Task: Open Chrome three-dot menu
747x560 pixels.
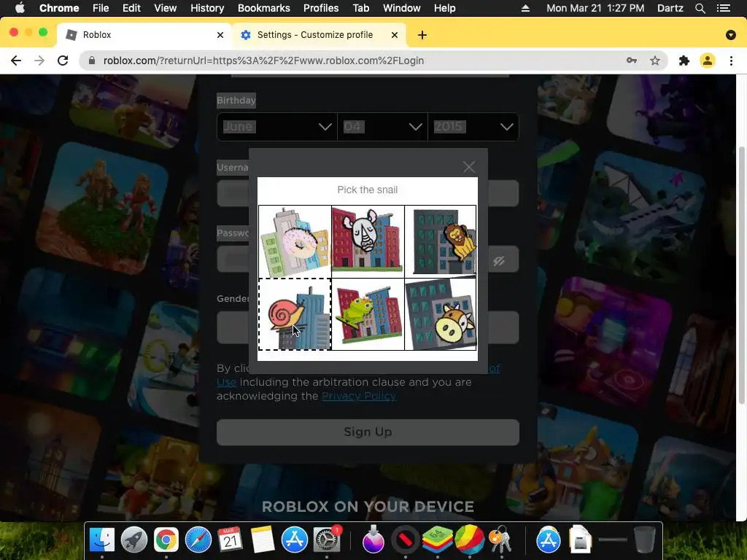Action: pyautogui.click(x=731, y=61)
